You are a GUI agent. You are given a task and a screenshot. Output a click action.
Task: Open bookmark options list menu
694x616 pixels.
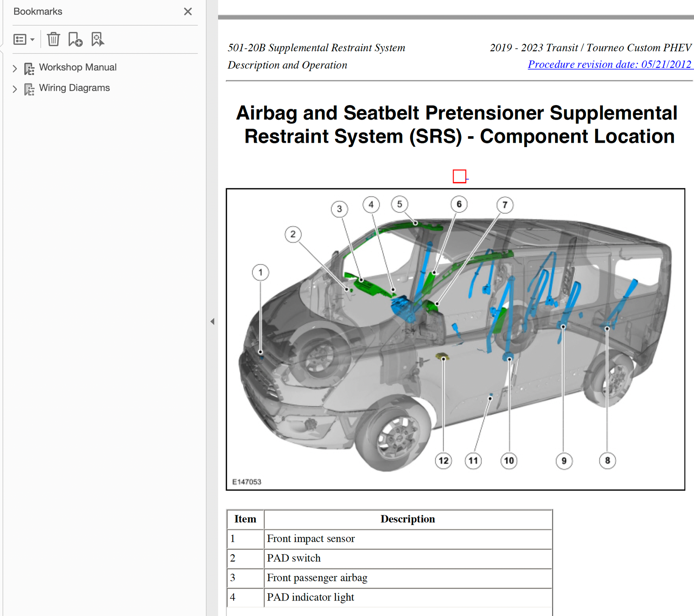24,39
